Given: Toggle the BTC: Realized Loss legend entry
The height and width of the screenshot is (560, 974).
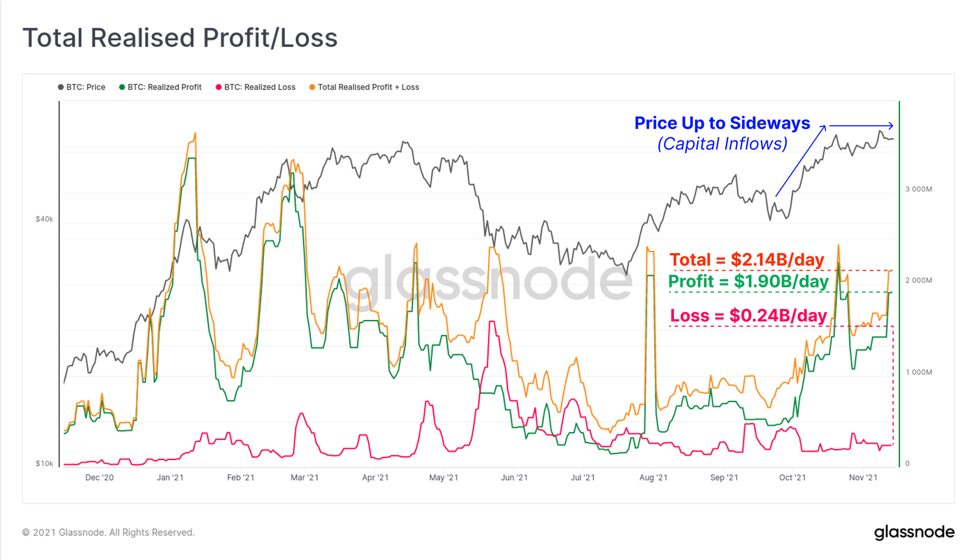Looking at the screenshot, I should coord(255,88).
